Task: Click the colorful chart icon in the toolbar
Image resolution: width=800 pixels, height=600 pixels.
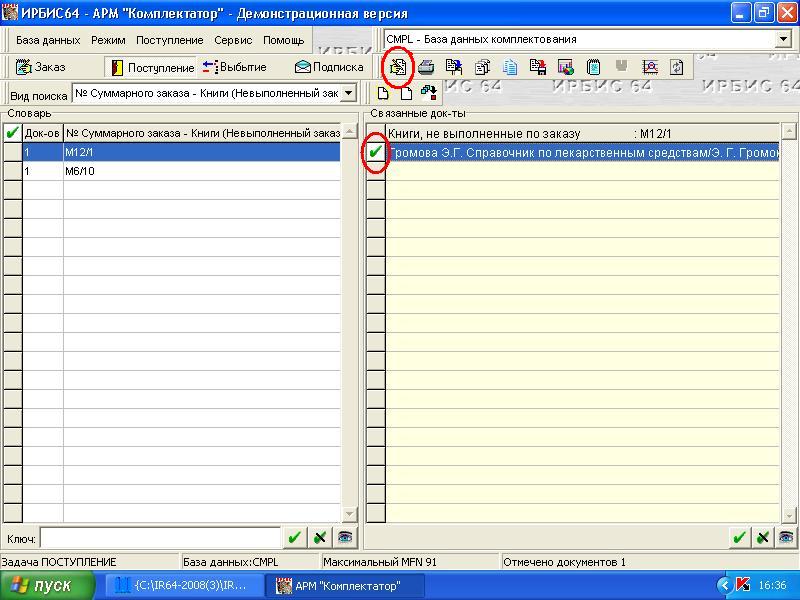Action: [565, 67]
